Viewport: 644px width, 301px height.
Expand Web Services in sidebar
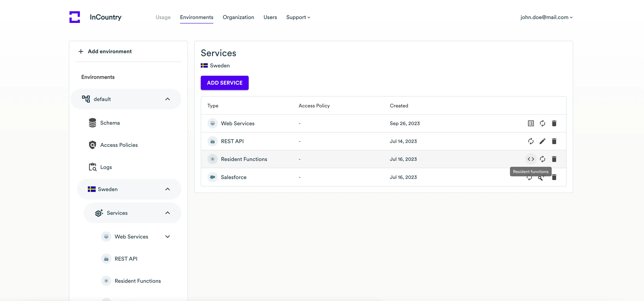pyautogui.click(x=168, y=237)
